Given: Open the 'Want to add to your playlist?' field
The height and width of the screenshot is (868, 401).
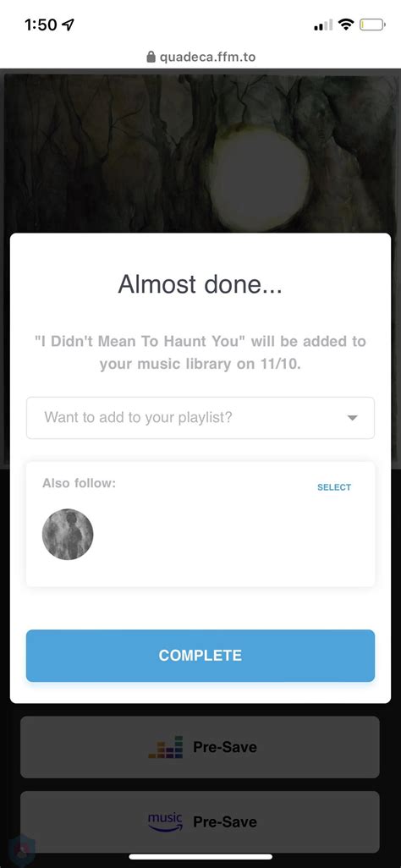Looking at the screenshot, I should (200, 418).
